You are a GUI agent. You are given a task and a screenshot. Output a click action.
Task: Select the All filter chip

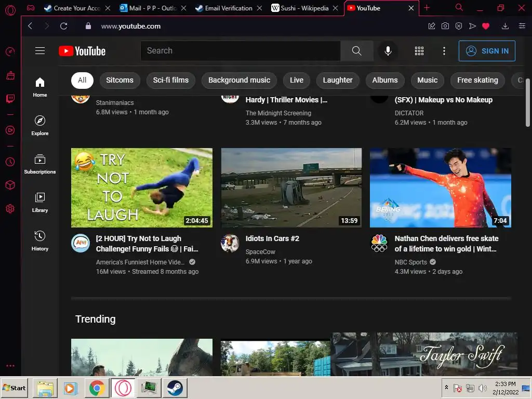click(82, 81)
